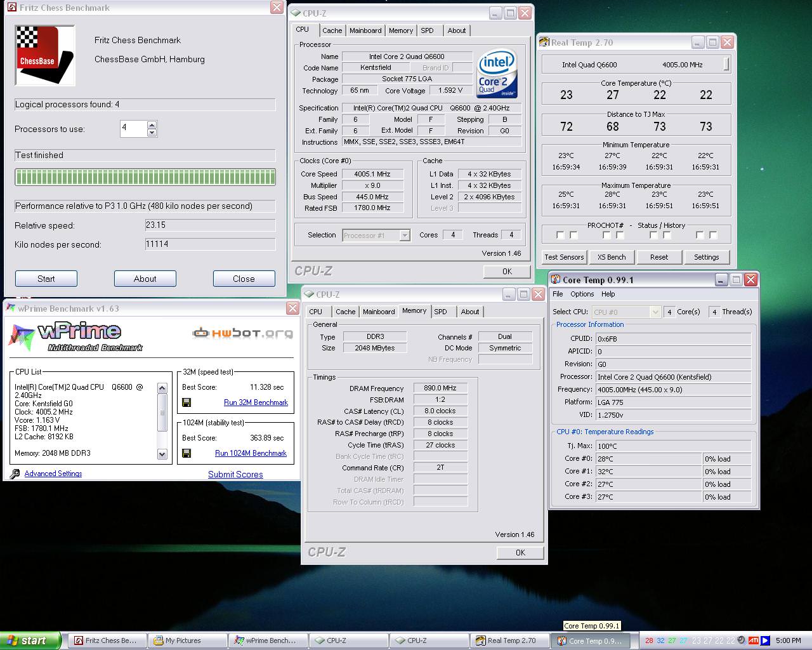Tick the third core's PROCHOT history checkbox
This screenshot has width=812, height=650.
coord(667,235)
